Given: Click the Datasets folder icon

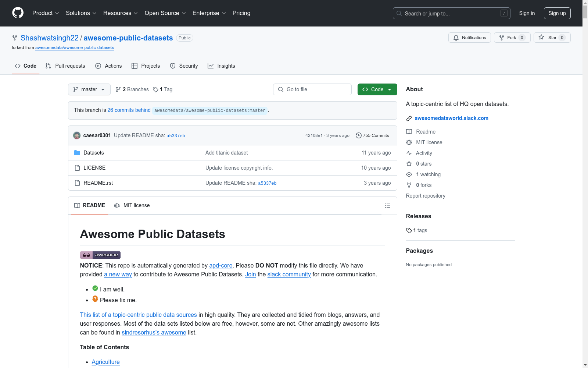Looking at the screenshot, I should [x=77, y=153].
